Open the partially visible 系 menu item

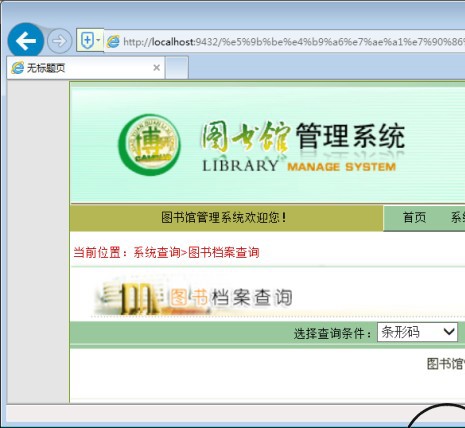[x=458, y=218]
